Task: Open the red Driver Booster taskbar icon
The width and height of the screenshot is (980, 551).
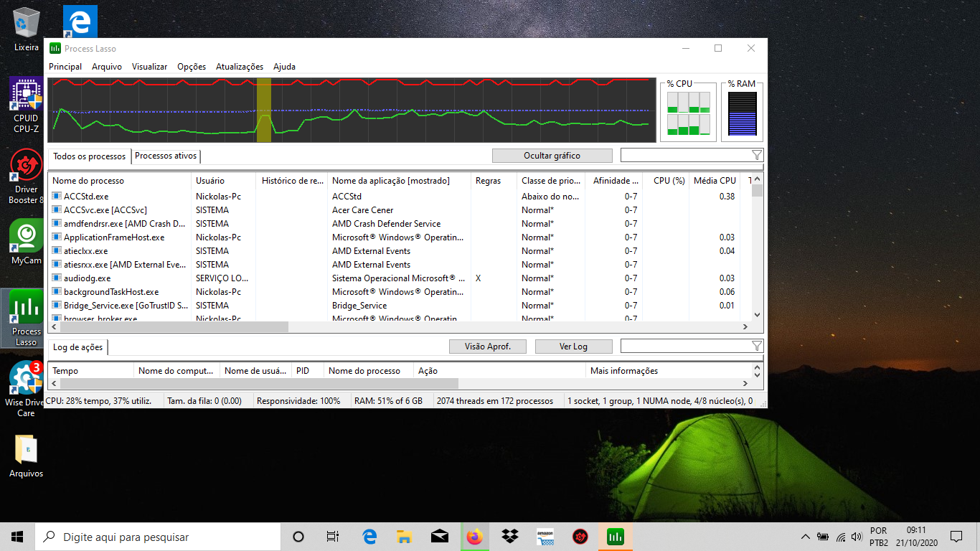Action: pos(580,537)
